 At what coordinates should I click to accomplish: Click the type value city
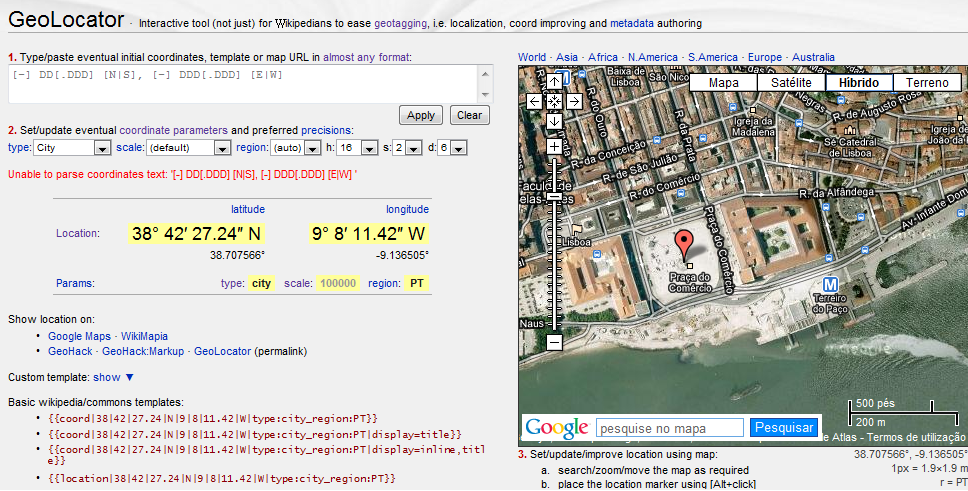click(261, 283)
